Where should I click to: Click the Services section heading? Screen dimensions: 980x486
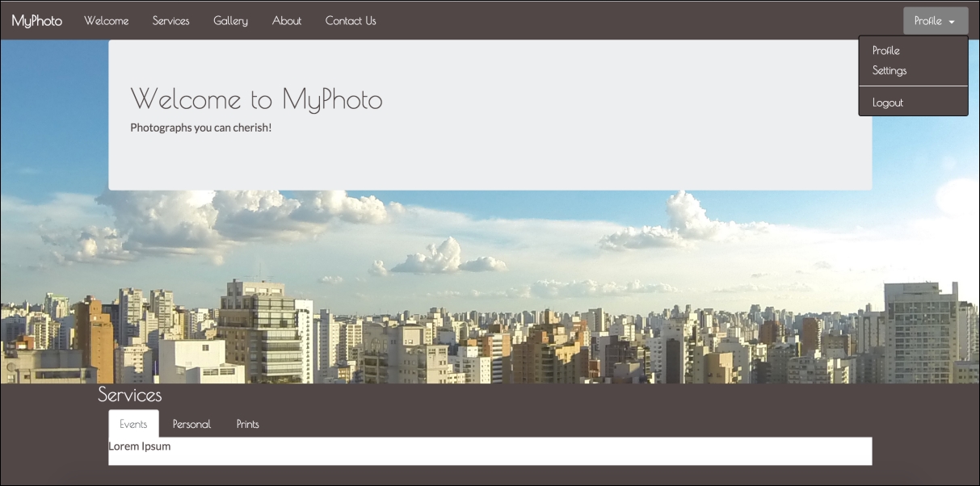(x=130, y=395)
